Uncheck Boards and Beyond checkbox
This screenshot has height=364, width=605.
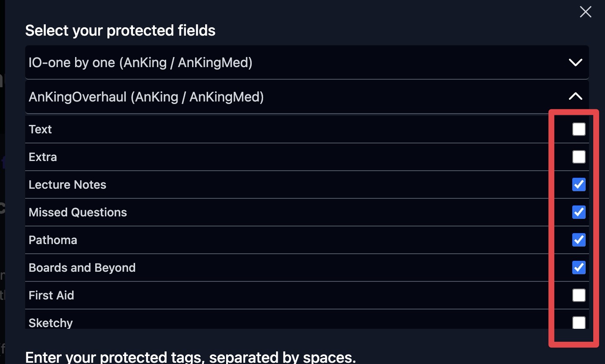tap(579, 268)
